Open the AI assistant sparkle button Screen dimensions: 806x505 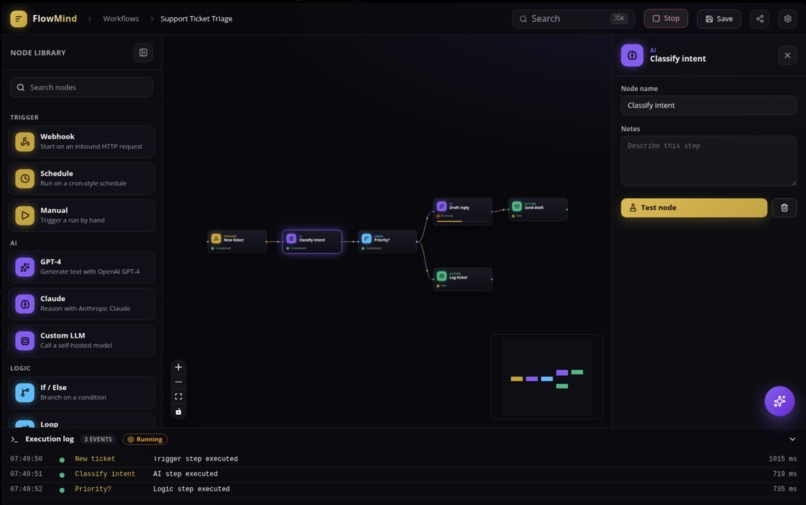tap(779, 401)
